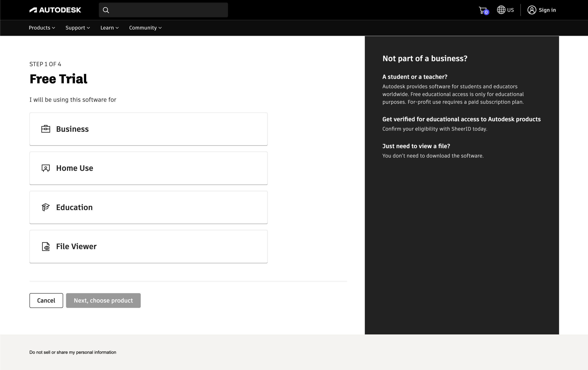Click the briefcase icon on Business

[46, 129]
